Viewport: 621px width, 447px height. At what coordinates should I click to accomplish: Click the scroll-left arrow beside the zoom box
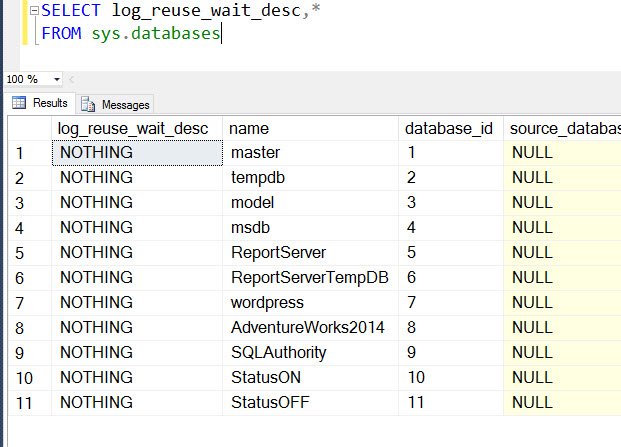72,80
